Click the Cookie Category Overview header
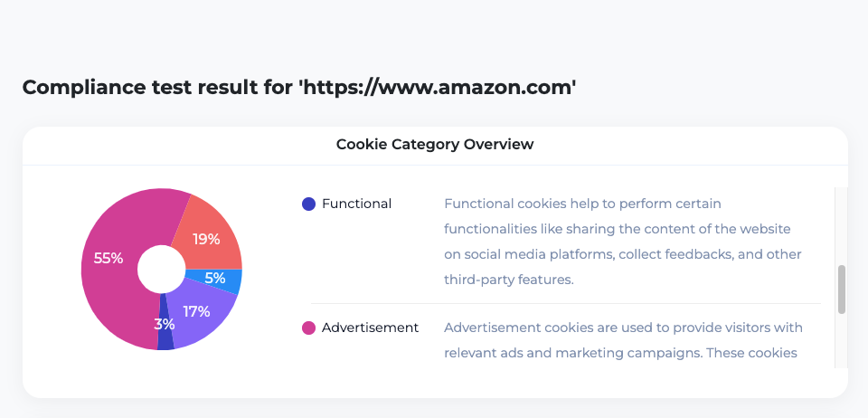The height and width of the screenshot is (418, 868). coord(435,145)
